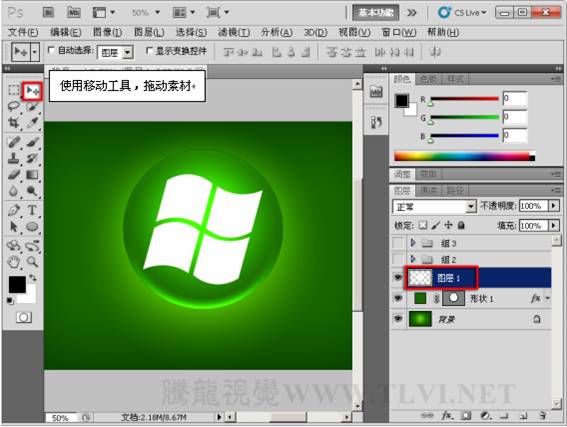This screenshot has height=427, width=567.
Task: Select the Pen tool
Action: (14, 210)
